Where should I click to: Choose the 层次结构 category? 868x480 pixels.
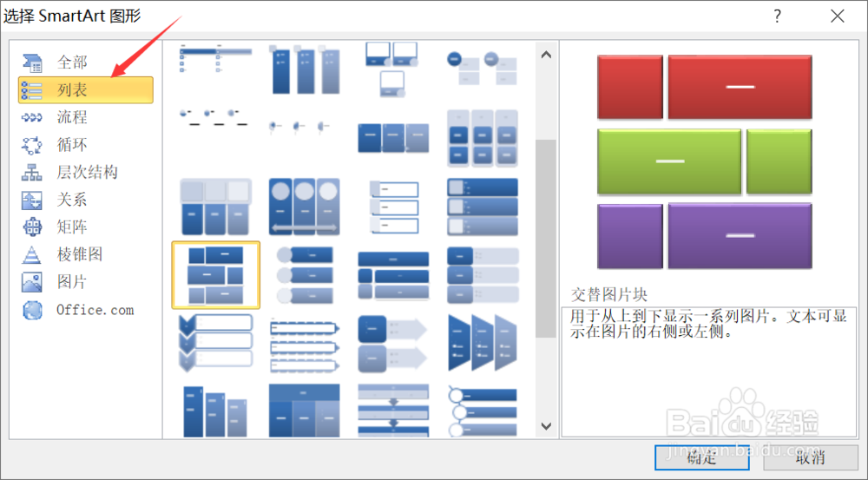(x=86, y=172)
